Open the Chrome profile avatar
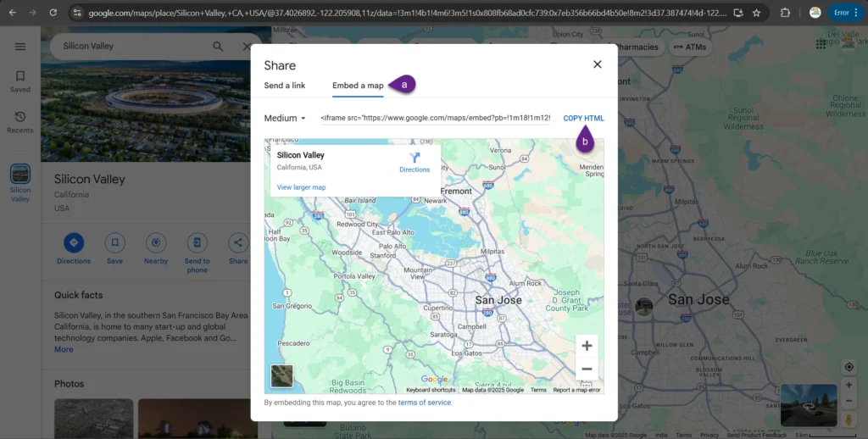868x439 pixels. pos(815,12)
